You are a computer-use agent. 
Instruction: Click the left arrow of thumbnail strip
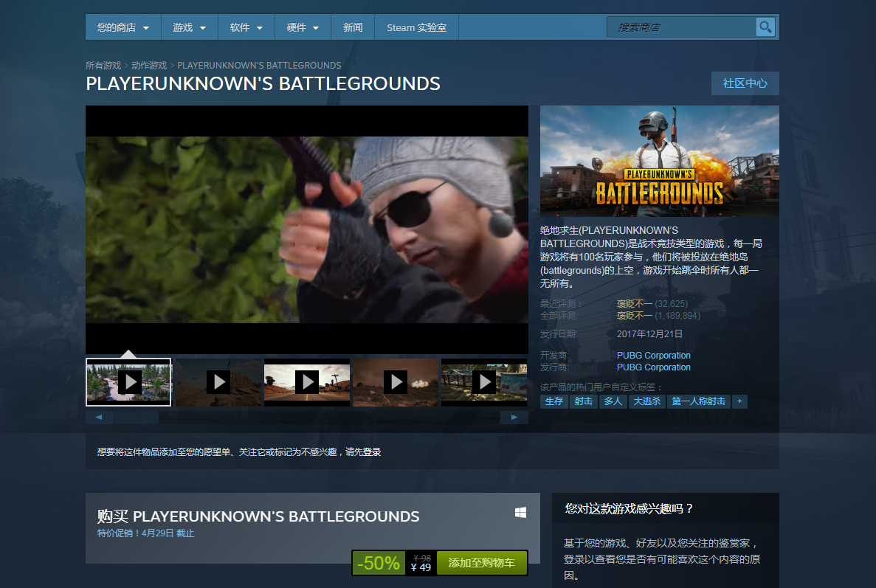pyautogui.click(x=99, y=417)
